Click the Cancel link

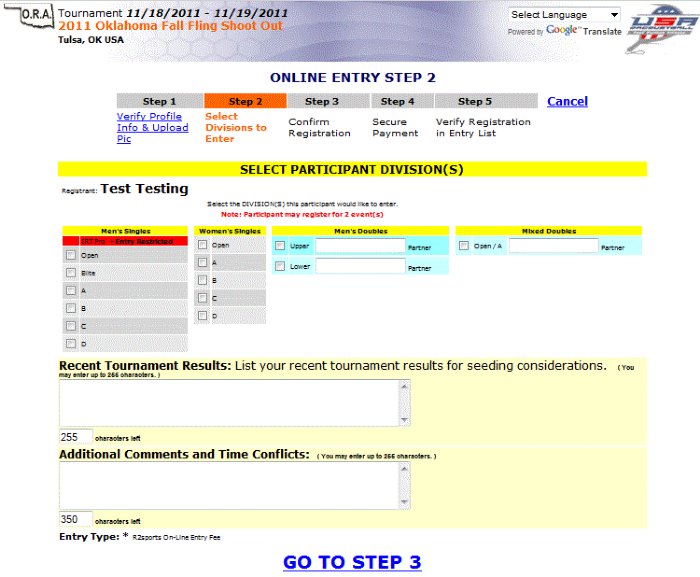tap(567, 101)
